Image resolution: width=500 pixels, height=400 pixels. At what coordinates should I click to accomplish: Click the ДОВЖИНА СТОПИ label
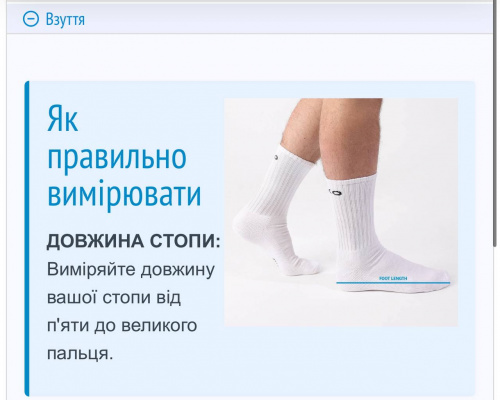click(x=133, y=241)
